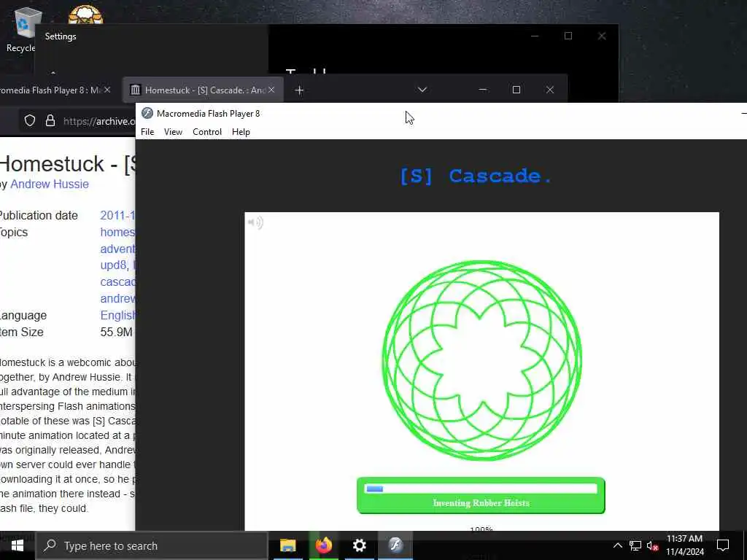
Task: Click the archive.org favicon on Homestuck tab
Action: pyautogui.click(x=136, y=90)
